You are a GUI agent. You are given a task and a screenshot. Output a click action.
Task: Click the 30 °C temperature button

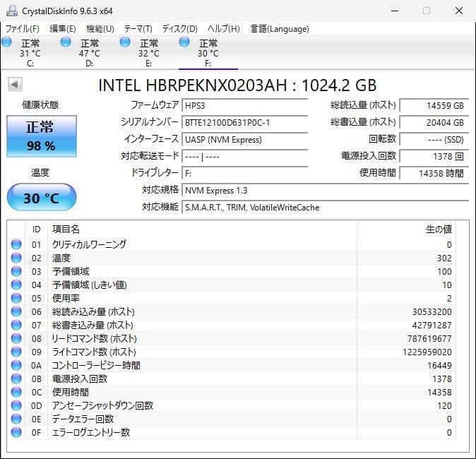[x=42, y=197]
